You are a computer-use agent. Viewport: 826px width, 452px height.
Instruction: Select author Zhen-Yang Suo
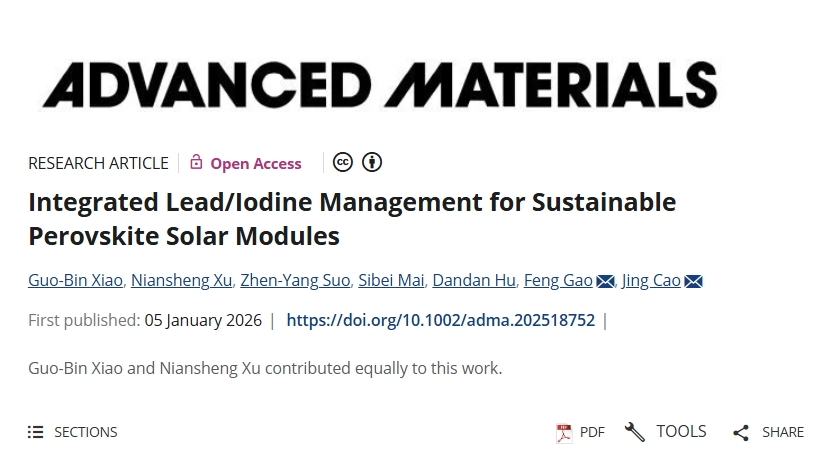295,280
